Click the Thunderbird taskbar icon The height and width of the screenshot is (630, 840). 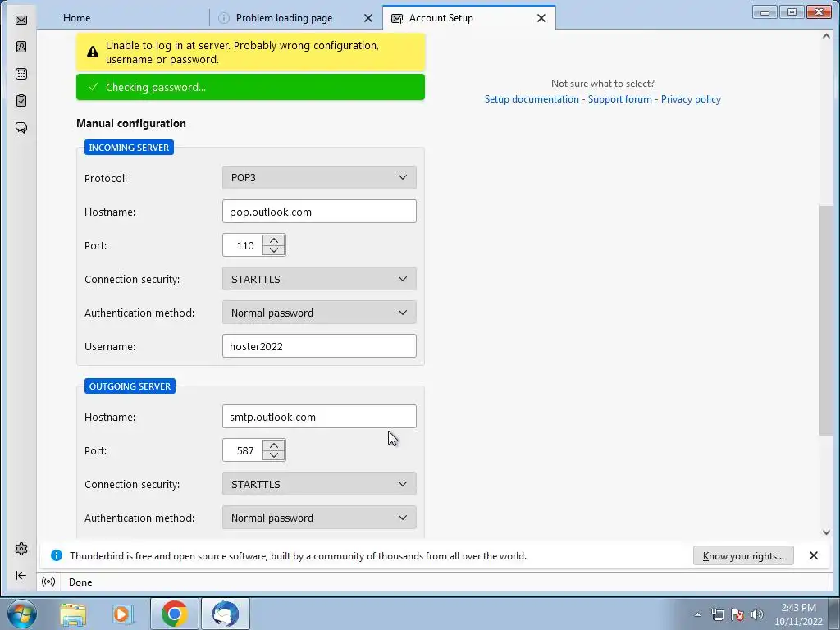pos(225,614)
